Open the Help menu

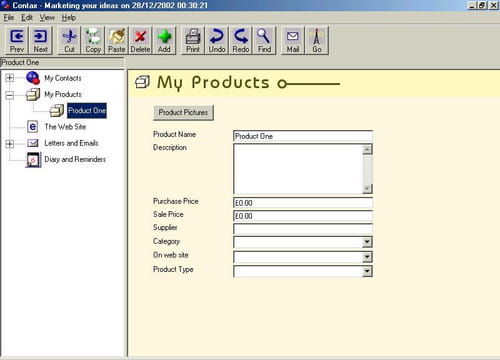tap(69, 18)
